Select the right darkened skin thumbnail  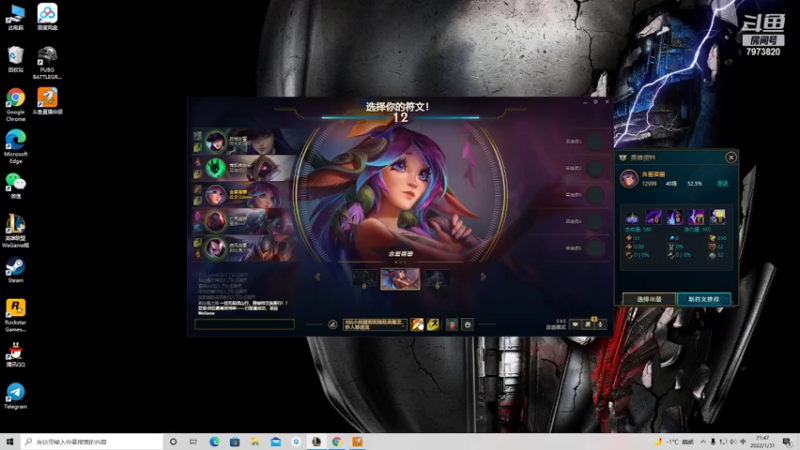tap(437, 279)
